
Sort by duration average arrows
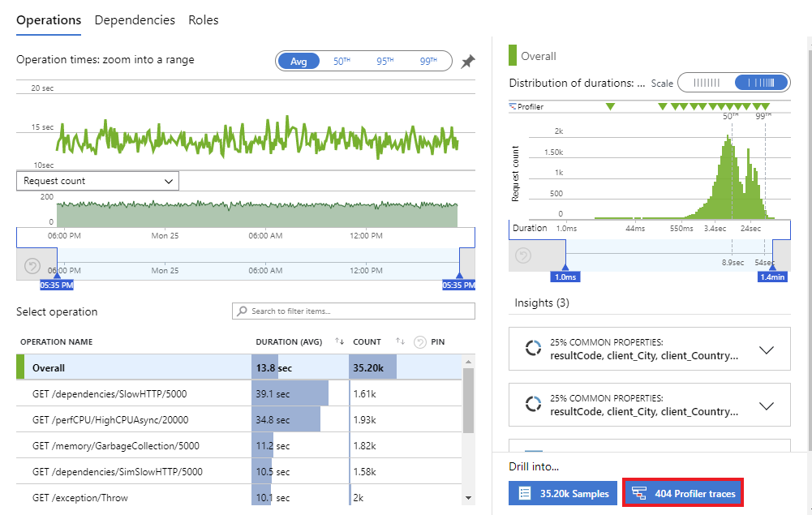click(x=339, y=341)
